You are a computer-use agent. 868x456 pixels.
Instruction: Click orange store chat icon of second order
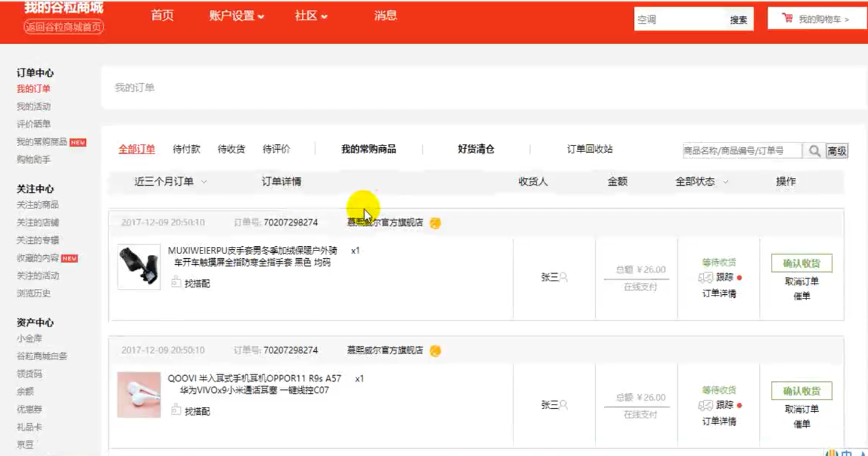tap(435, 351)
